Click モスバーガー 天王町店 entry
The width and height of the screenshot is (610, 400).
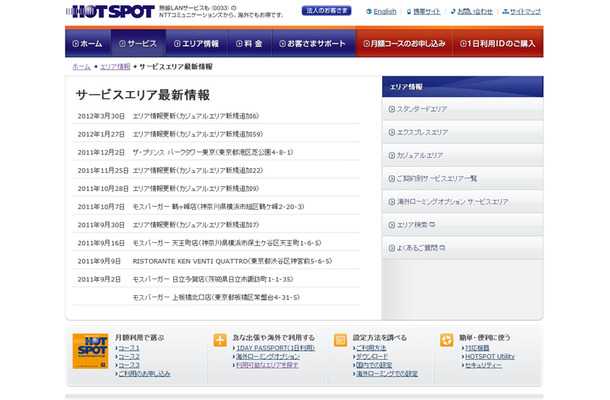[227, 243]
